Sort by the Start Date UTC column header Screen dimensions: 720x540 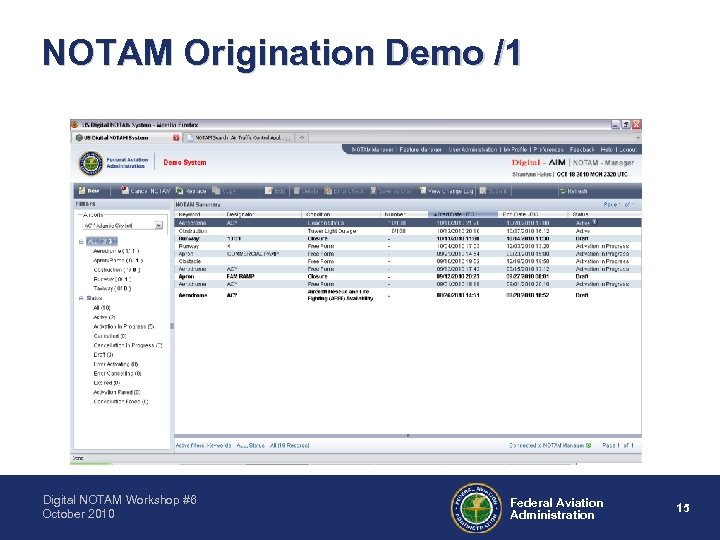463,214
